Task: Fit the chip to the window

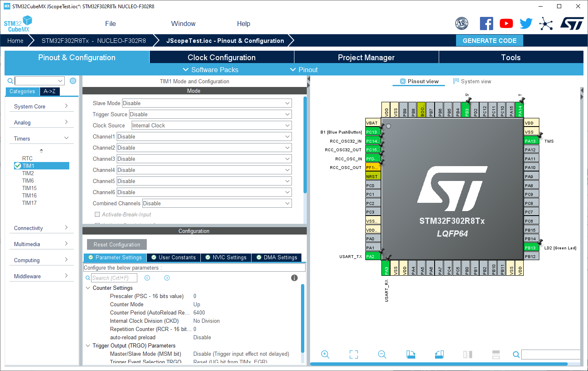Action: [x=354, y=355]
